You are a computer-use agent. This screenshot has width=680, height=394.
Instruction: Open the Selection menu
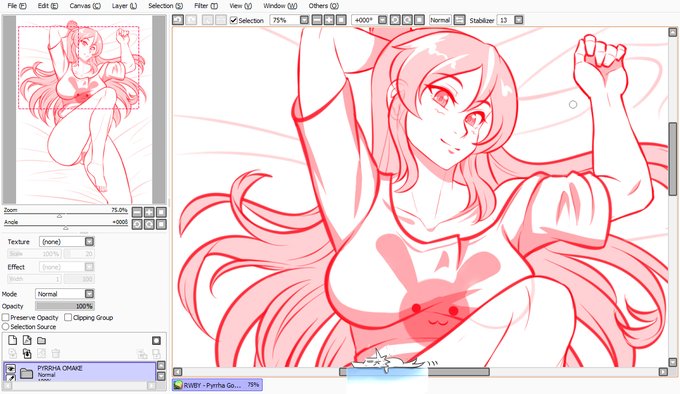(x=165, y=6)
